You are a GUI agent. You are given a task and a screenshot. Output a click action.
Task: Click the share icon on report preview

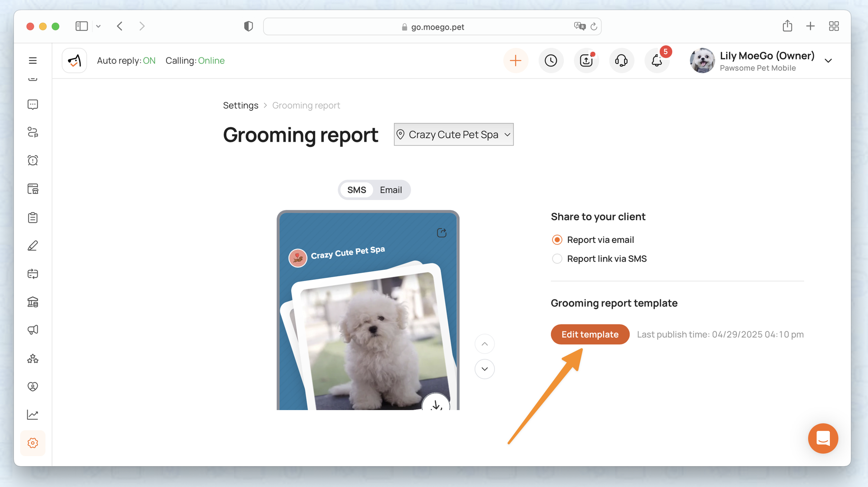(441, 233)
